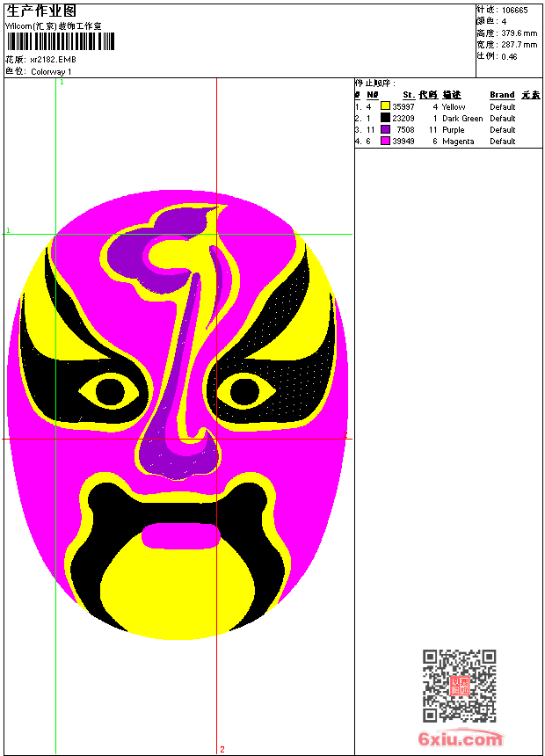The image size is (545, 756).
Task: Click the 'Brand' column header
Action: pyautogui.click(x=502, y=95)
